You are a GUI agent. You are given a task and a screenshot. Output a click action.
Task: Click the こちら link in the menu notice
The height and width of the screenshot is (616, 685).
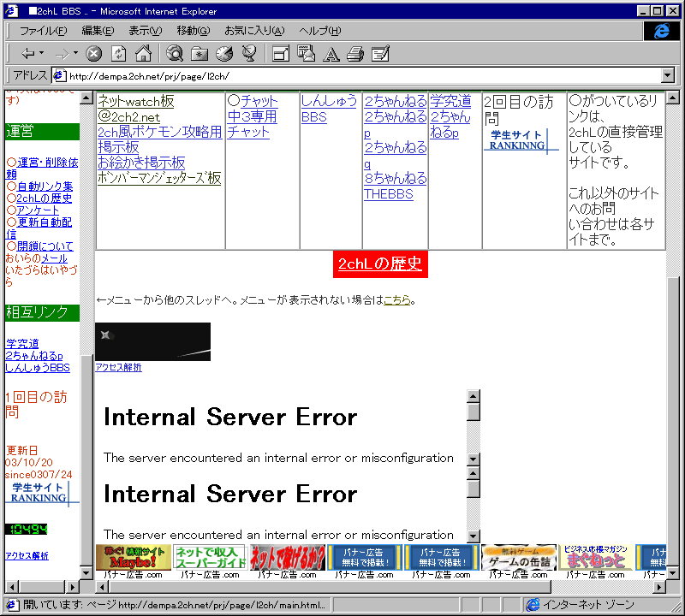coord(397,300)
